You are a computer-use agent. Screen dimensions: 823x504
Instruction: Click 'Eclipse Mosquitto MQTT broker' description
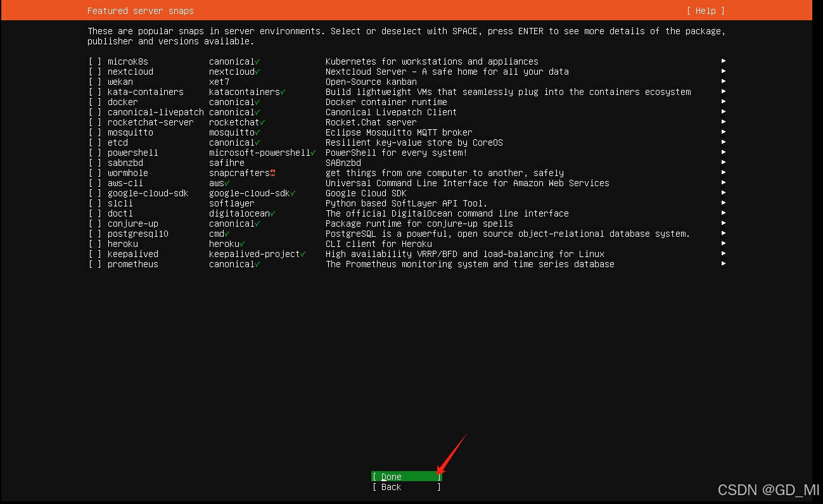click(399, 132)
